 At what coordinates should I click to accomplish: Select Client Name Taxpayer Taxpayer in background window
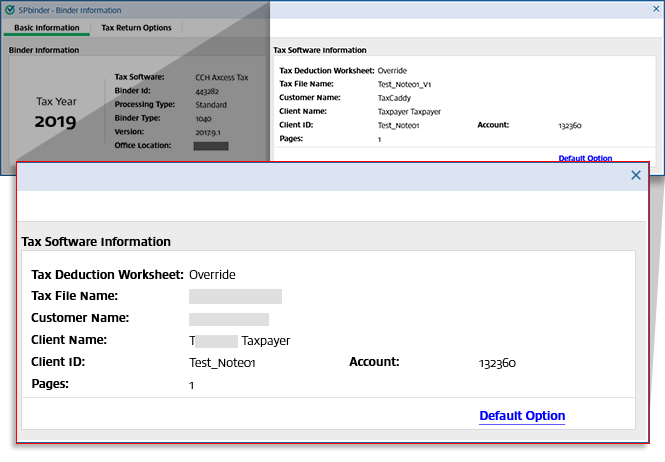click(x=409, y=112)
